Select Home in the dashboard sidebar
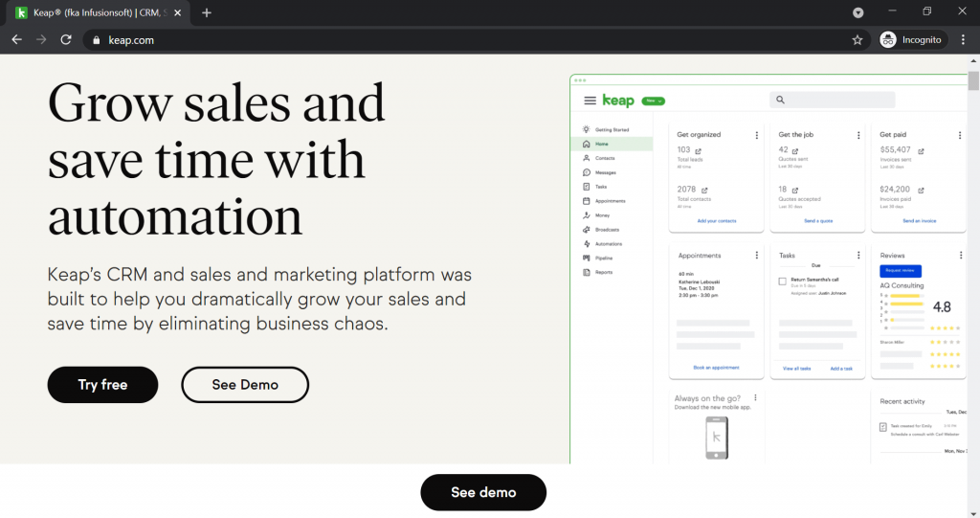980x518 pixels. 612,144
